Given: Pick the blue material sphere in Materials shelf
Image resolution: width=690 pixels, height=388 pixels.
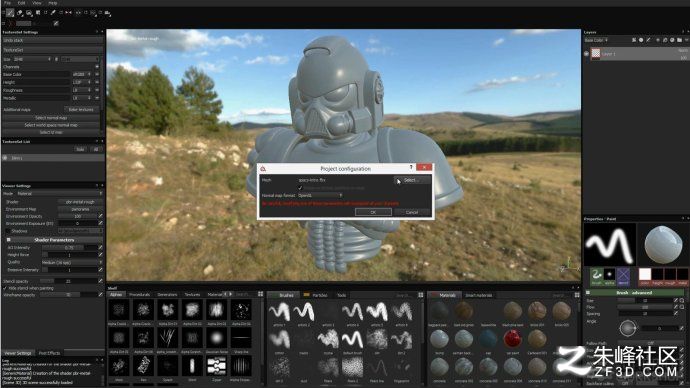Looking at the screenshot, I should click(488, 339).
